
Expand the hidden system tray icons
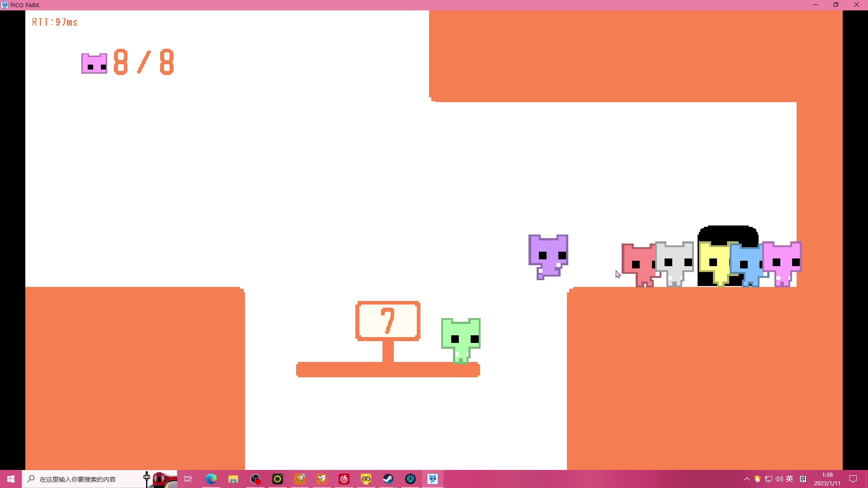(747, 479)
